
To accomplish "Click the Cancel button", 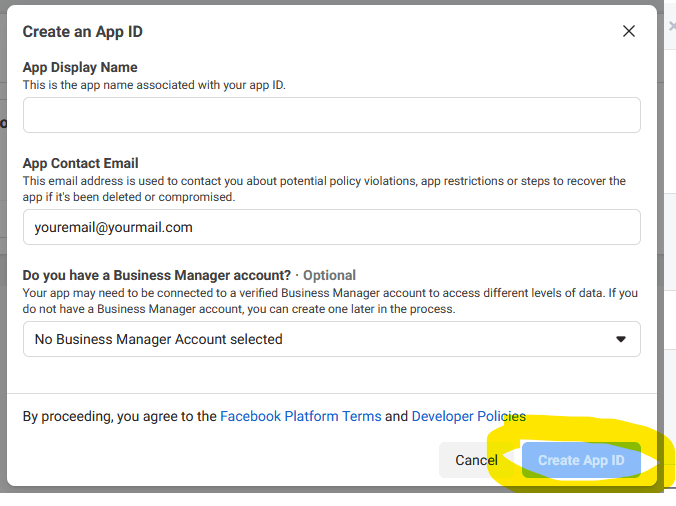I will (476, 460).
